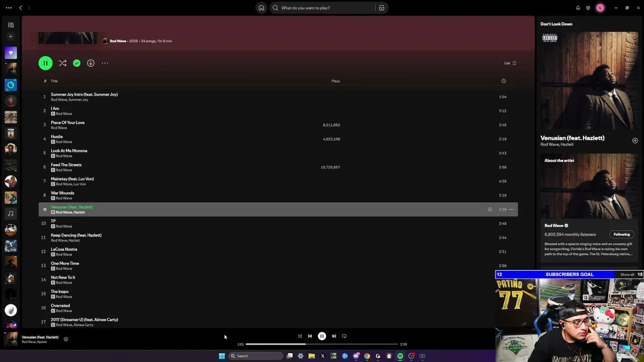Go to Spotify Home
644x362 pixels.
(x=261, y=8)
